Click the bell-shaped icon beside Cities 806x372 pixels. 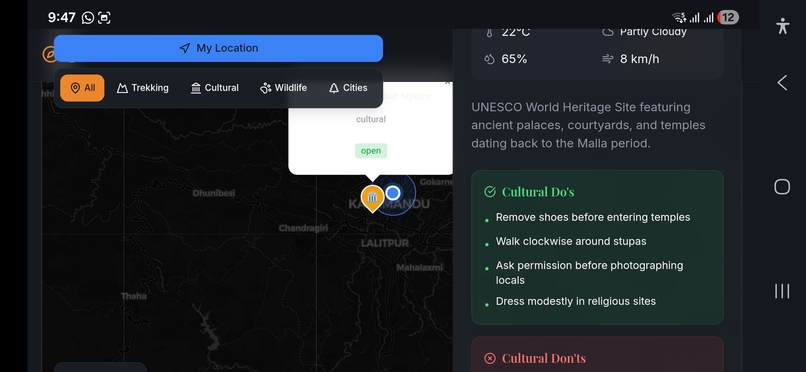tap(334, 88)
